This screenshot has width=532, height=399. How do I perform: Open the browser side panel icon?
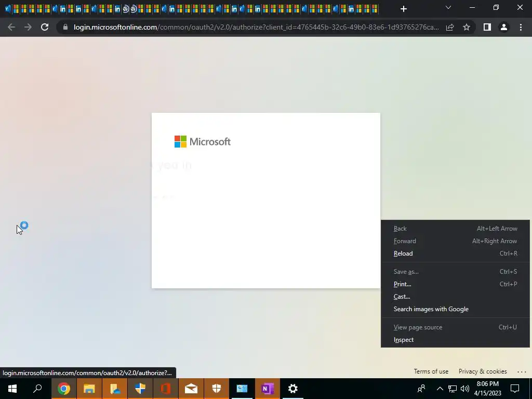point(487,27)
